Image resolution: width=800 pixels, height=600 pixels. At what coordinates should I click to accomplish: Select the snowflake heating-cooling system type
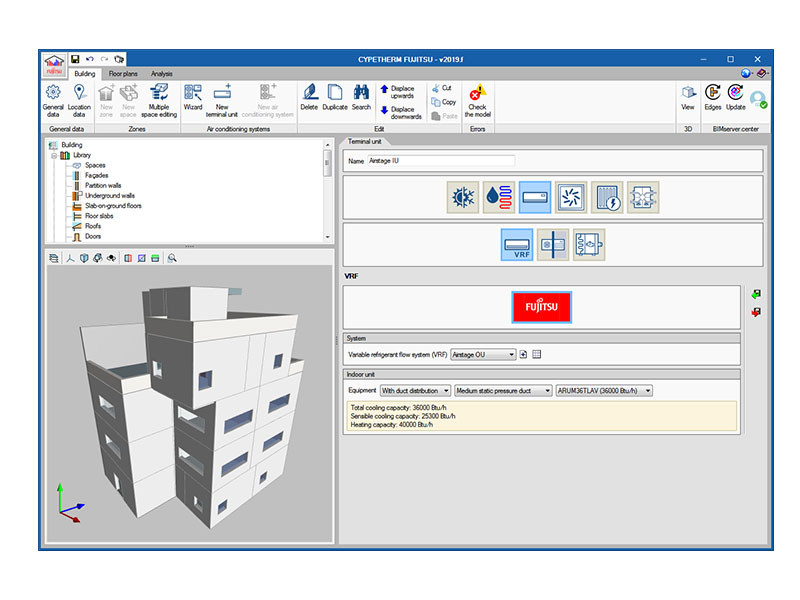pos(462,197)
